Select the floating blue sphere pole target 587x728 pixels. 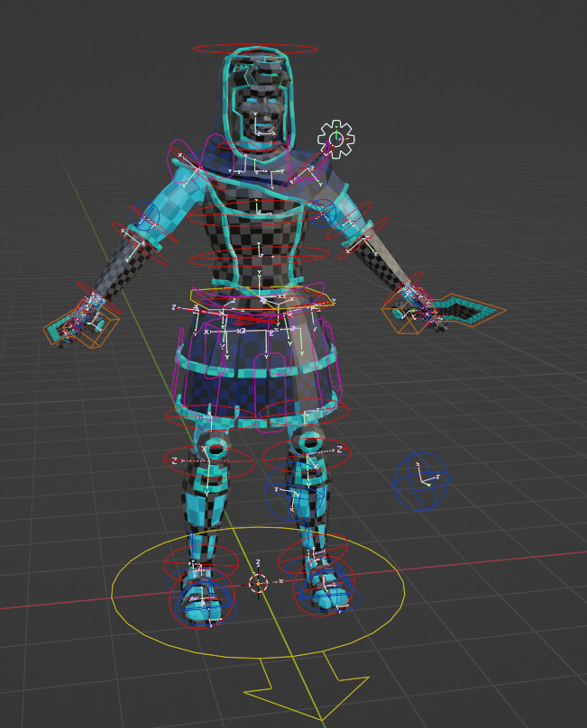click(421, 481)
